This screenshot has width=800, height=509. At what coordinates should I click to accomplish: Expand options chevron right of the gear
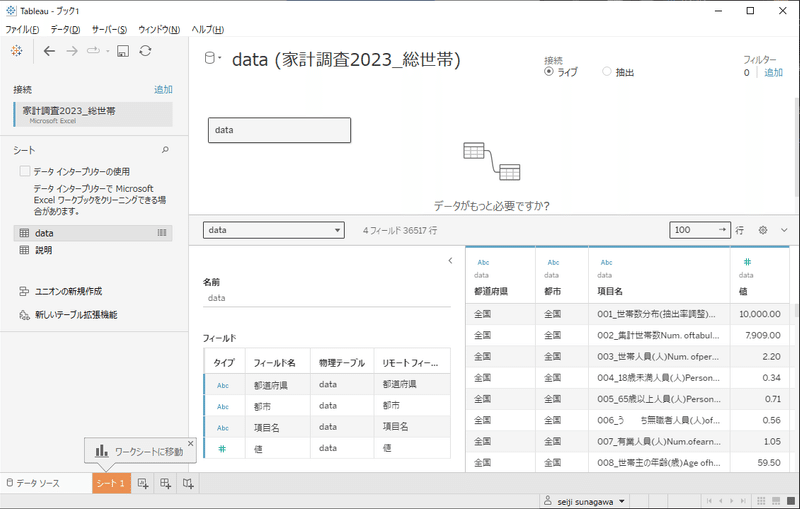(784, 230)
